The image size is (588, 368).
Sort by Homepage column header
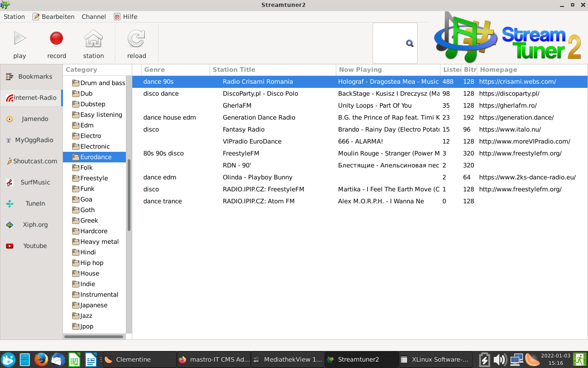click(x=532, y=70)
